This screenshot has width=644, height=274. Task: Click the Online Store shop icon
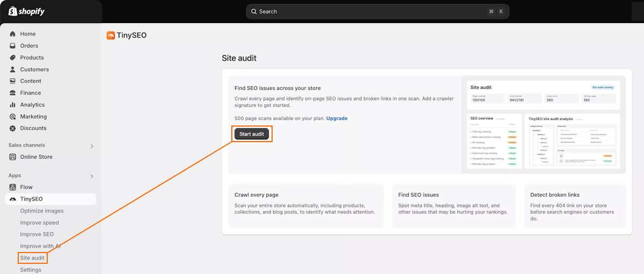coord(13,157)
